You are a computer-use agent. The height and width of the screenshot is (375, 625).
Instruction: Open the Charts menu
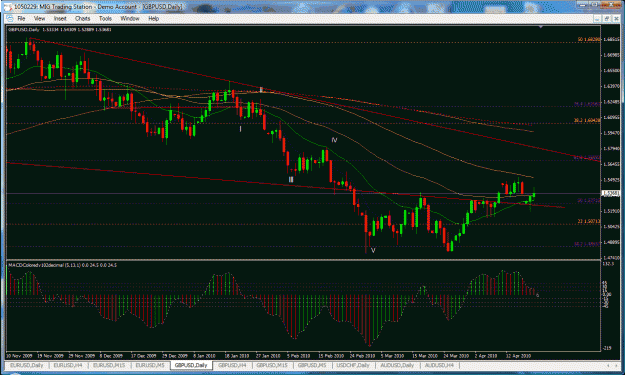tap(83, 19)
